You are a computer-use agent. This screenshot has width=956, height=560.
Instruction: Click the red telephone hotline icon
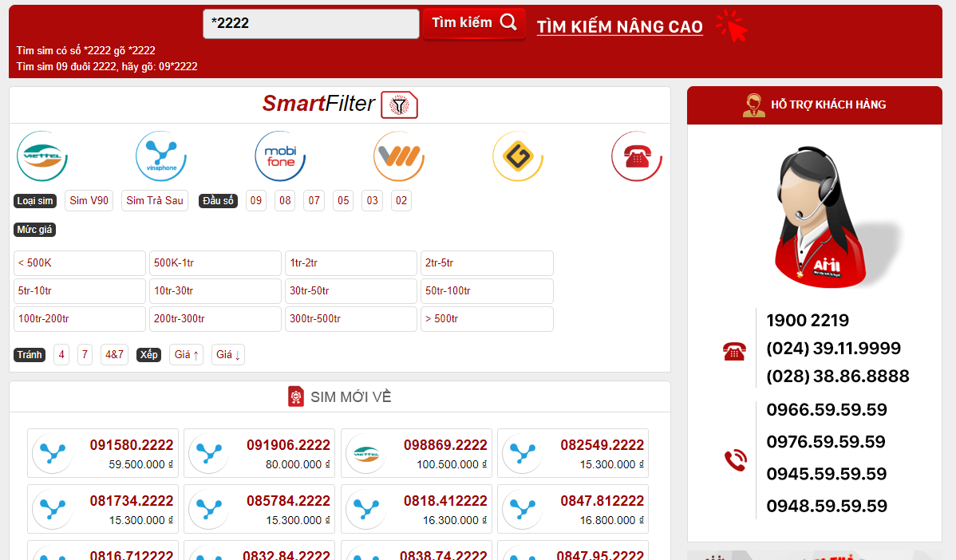point(734,351)
